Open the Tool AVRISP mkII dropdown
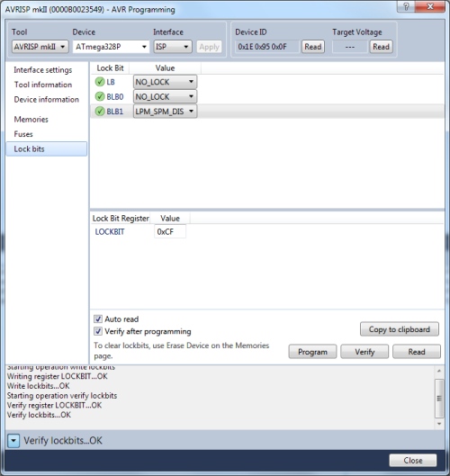450x476 pixels. [40, 47]
